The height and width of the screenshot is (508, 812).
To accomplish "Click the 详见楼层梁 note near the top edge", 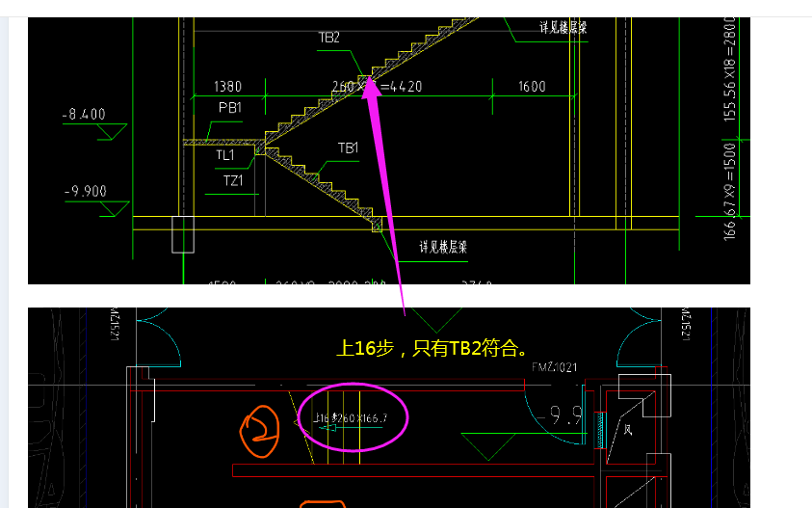I will click(563, 28).
